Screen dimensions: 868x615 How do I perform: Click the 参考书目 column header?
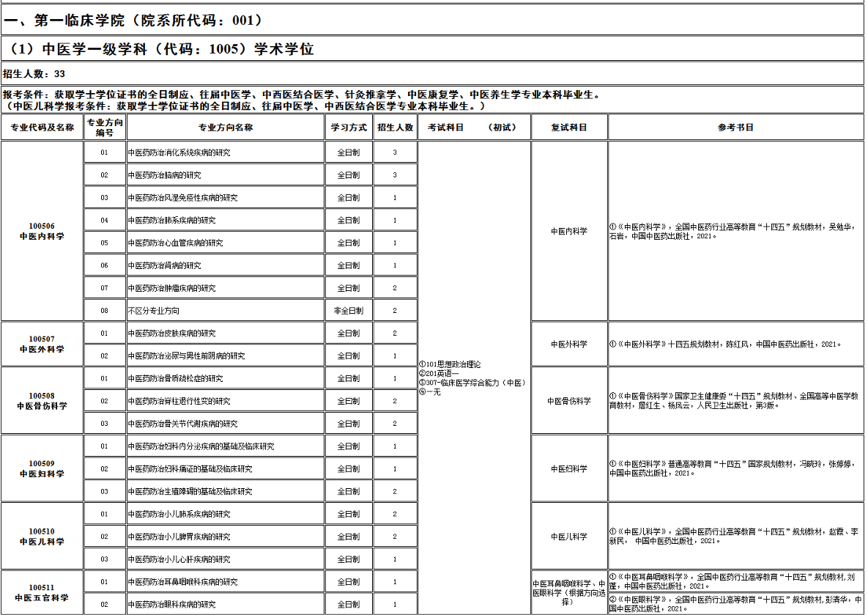coord(735,128)
